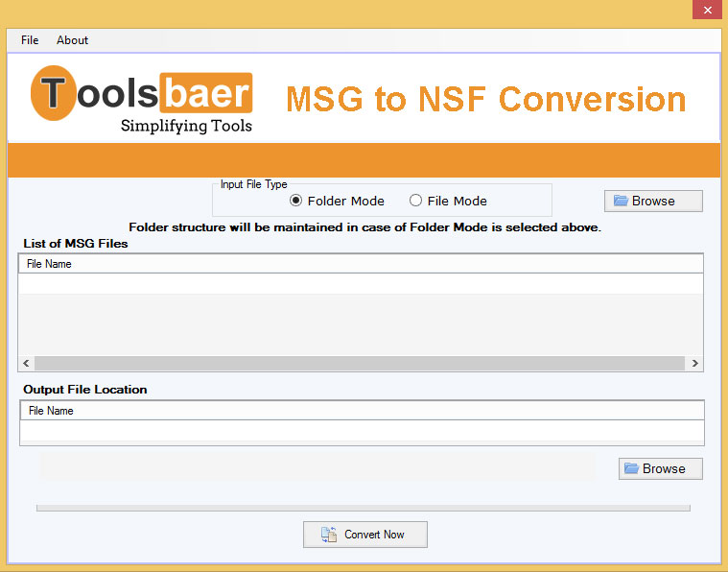The width and height of the screenshot is (728, 572).
Task: Click the conversion progress bar
Action: click(364, 508)
